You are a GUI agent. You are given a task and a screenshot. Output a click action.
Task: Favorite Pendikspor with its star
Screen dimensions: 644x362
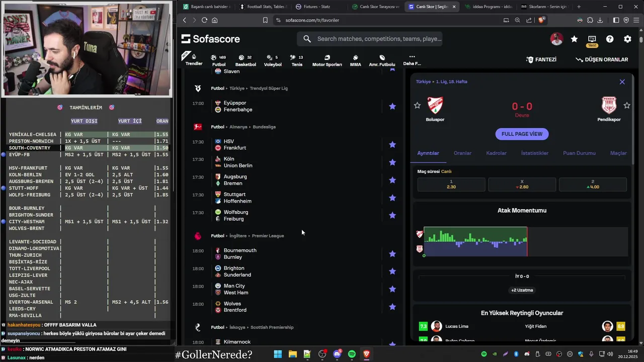click(627, 105)
